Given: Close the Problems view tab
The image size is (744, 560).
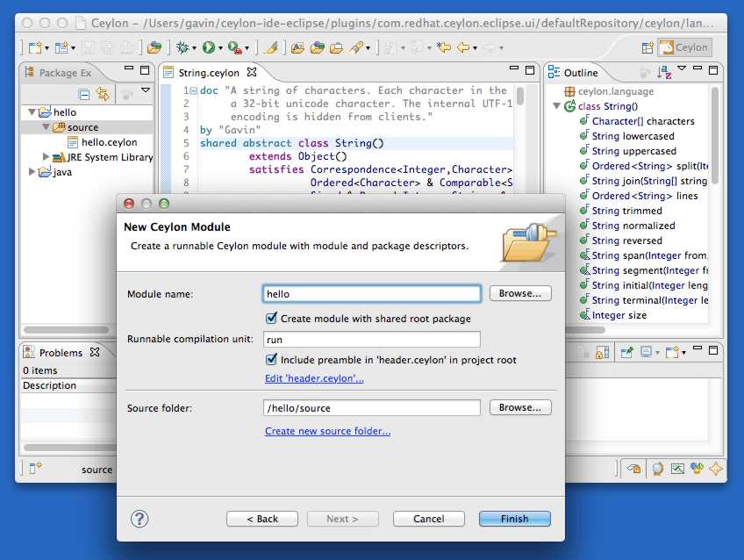Looking at the screenshot, I should pyautogui.click(x=95, y=352).
